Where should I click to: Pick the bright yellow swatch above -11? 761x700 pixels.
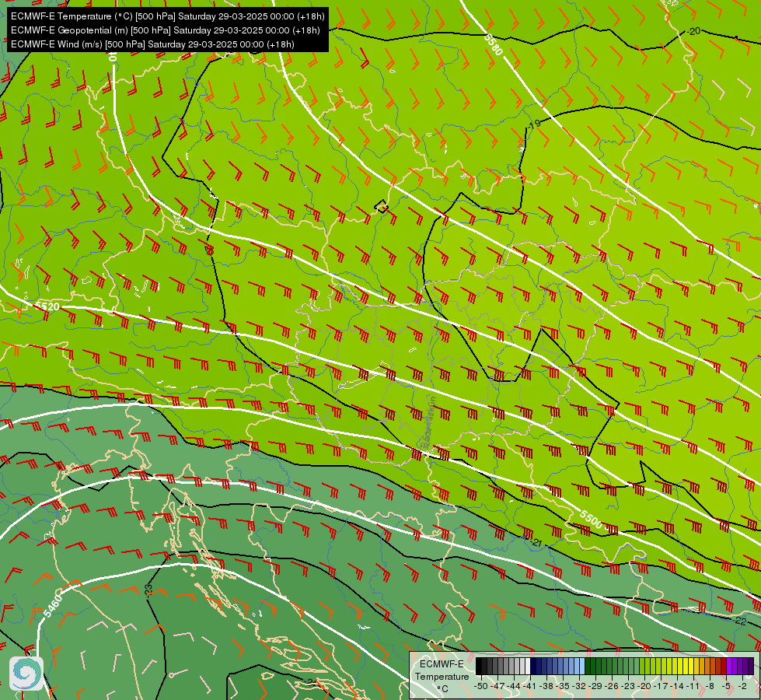point(692,666)
